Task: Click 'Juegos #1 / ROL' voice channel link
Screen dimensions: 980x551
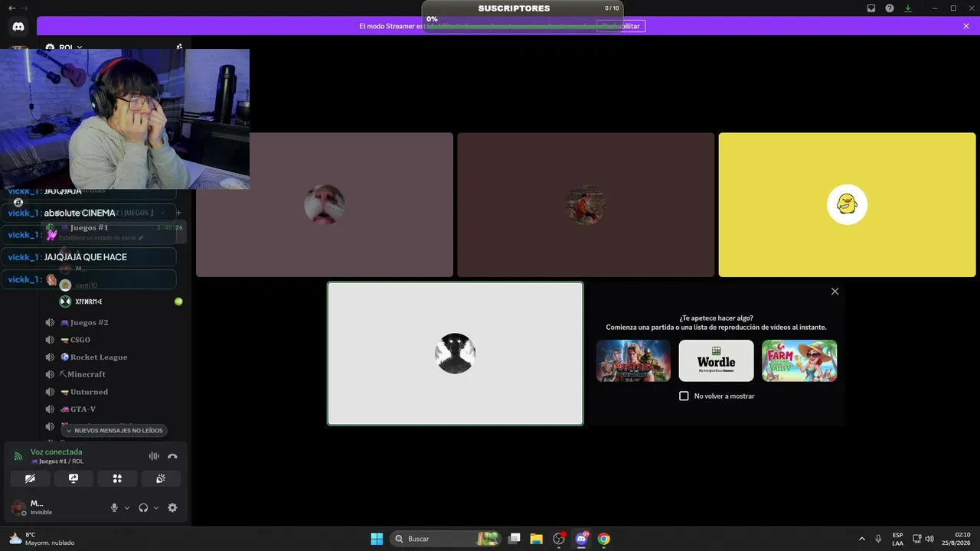Action: point(57,461)
